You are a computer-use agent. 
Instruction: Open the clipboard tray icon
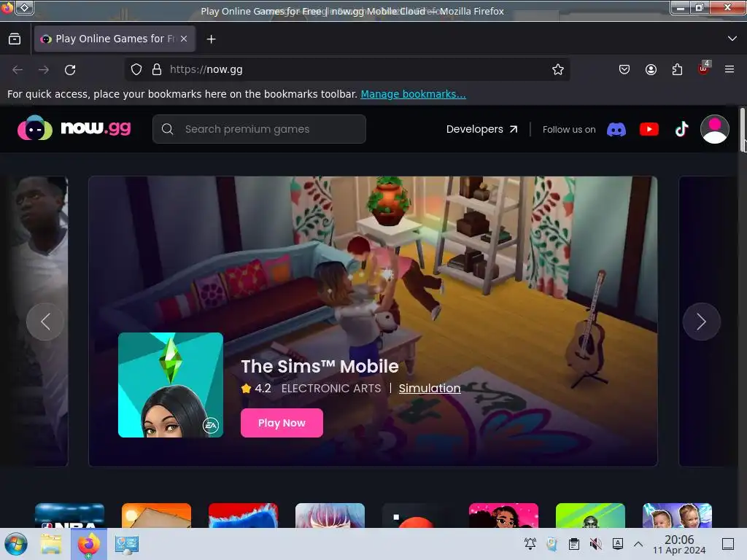click(x=574, y=544)
